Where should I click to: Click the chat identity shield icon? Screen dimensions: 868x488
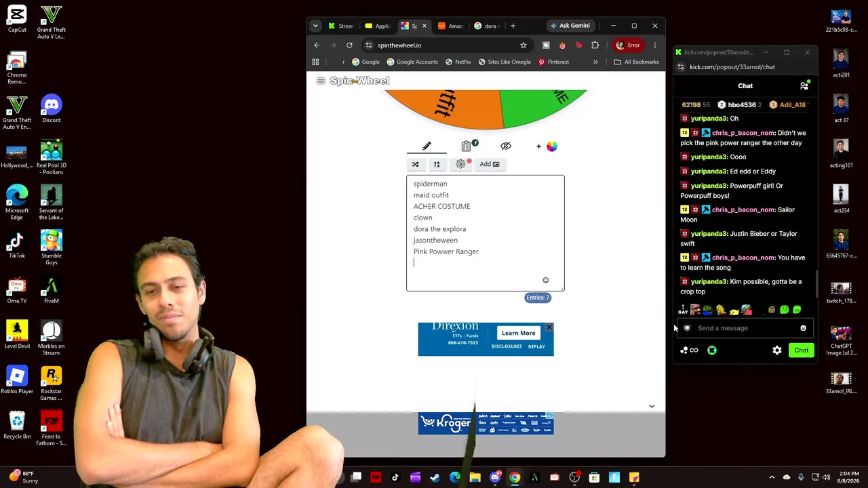[687, 328]
